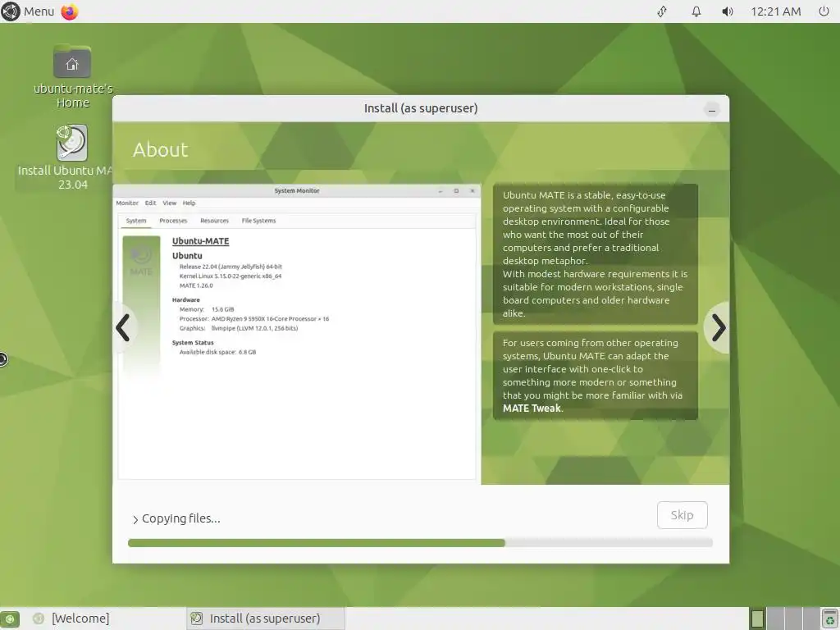Click the About slide heading
This screenshot has height=630, width=840.
(160, 149)
